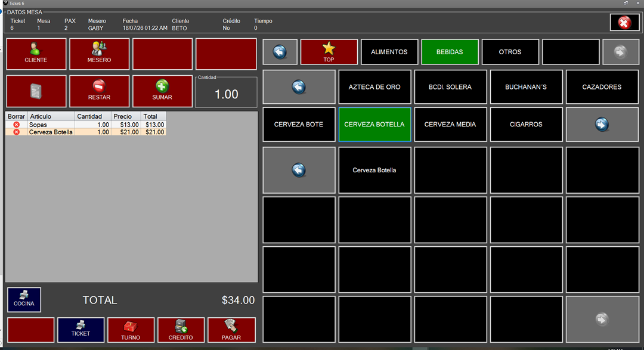Open the TURNO shift button
The height and width of the screenshot is (350, 644).
pos(131,330)
